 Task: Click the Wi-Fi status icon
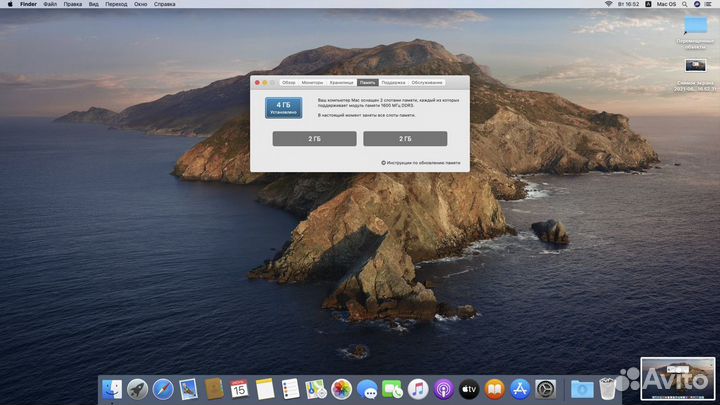click(608, 4)
